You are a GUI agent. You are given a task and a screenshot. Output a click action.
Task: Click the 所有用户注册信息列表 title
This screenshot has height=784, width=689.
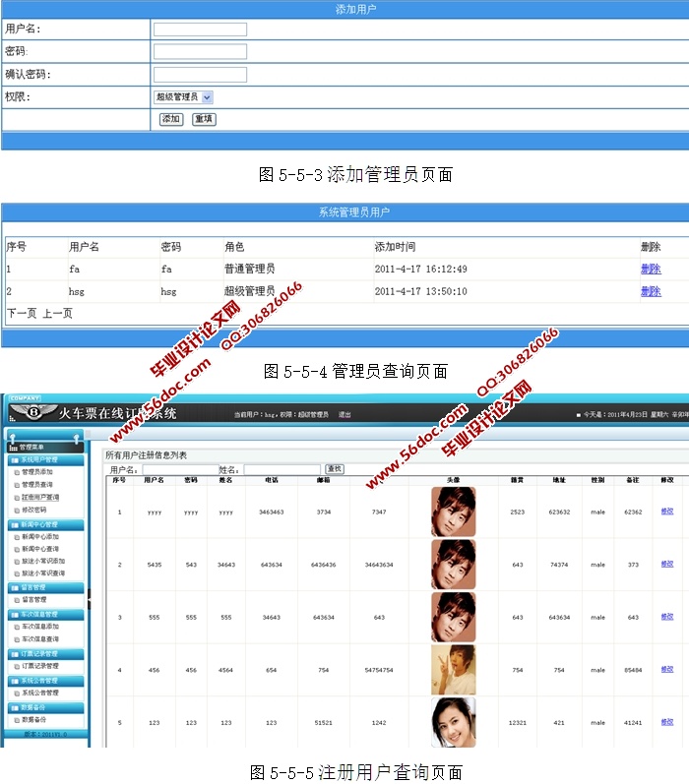146,455
